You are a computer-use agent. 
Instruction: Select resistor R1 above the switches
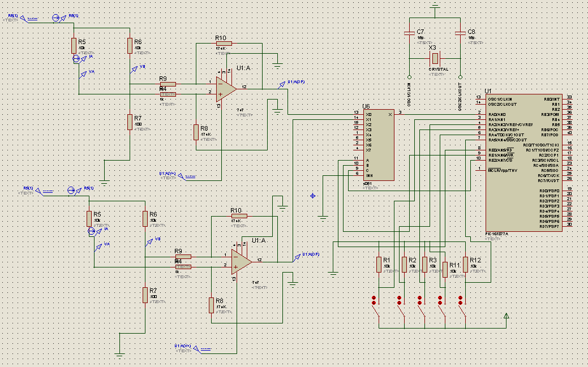tap(379, 264)
